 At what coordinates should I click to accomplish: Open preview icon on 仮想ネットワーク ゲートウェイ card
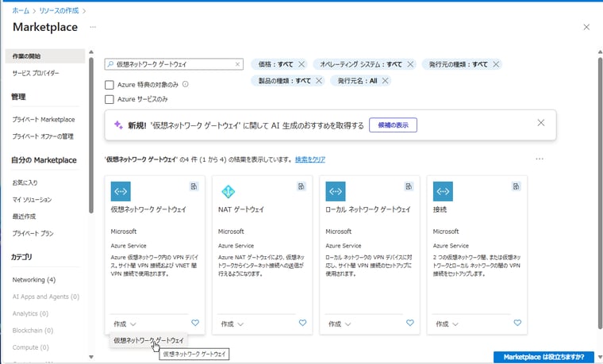click(194, 186)
